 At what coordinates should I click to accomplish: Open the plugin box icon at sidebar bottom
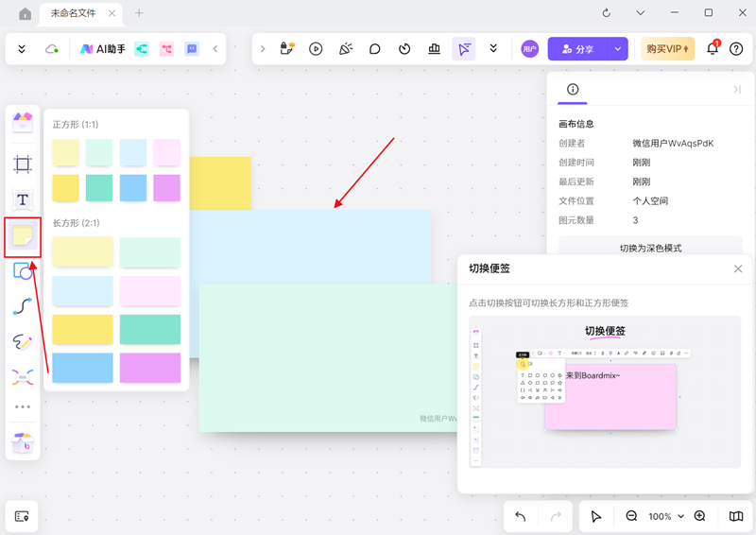pos(23,441)
